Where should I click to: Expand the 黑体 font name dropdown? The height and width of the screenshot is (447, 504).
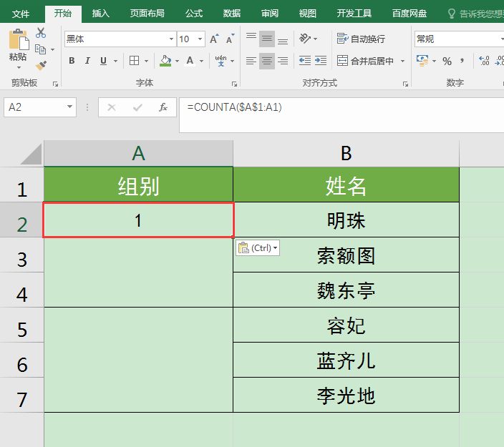pyautogui.click(x=171, y=39)
